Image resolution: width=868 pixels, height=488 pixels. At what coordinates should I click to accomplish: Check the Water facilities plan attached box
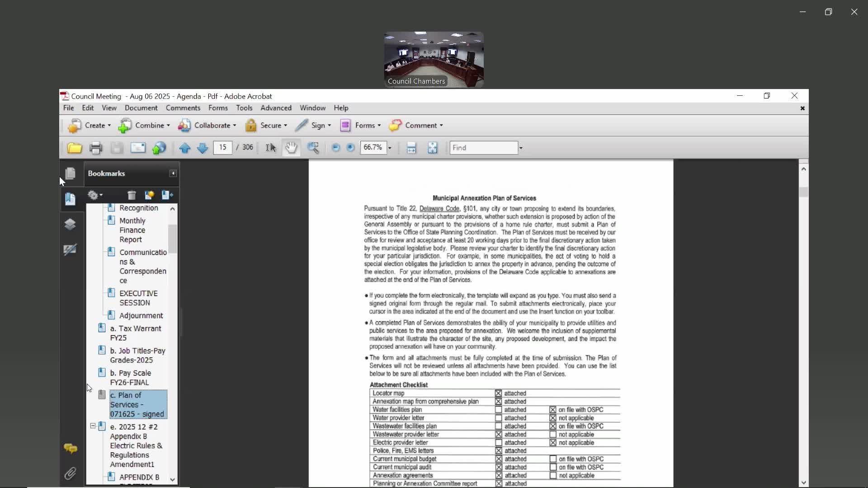(x=498, y=410)
